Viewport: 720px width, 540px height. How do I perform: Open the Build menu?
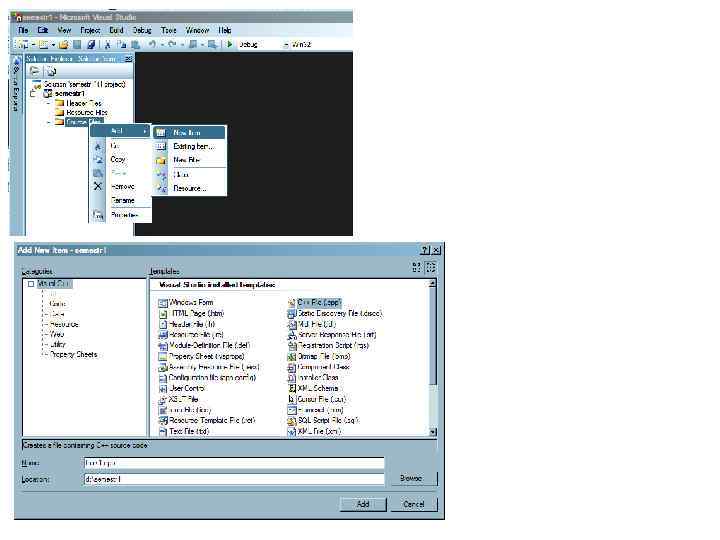116,30
